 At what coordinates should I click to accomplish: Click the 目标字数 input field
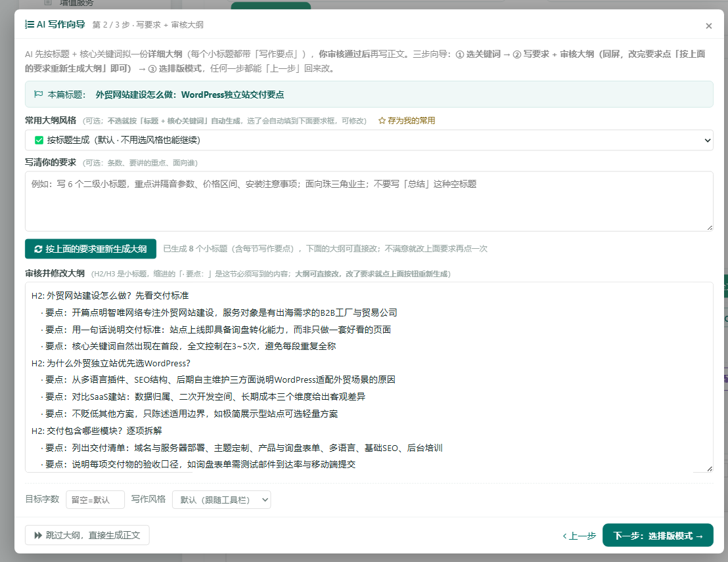tap(95, 500)
